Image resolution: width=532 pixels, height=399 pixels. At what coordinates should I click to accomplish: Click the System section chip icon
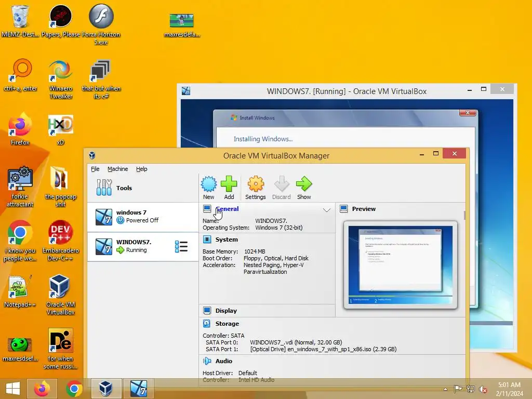pos(207,240)
